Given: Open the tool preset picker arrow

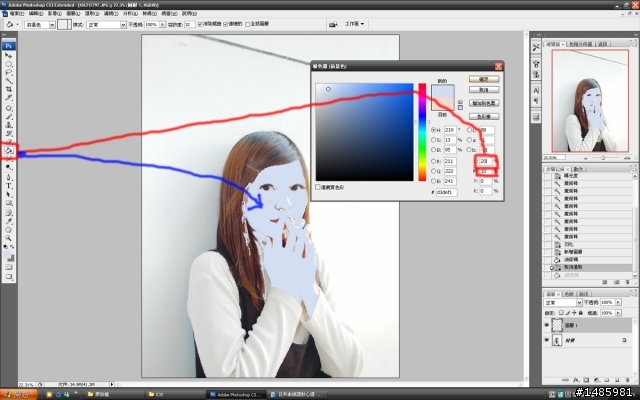Looking at the screenshot, I should click(17, 25).
